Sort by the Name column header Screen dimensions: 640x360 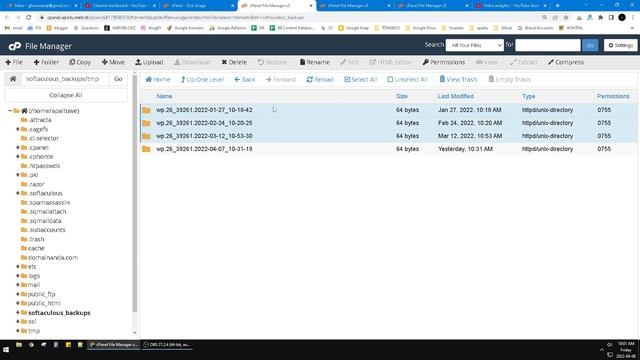click(x=164, y=96)
